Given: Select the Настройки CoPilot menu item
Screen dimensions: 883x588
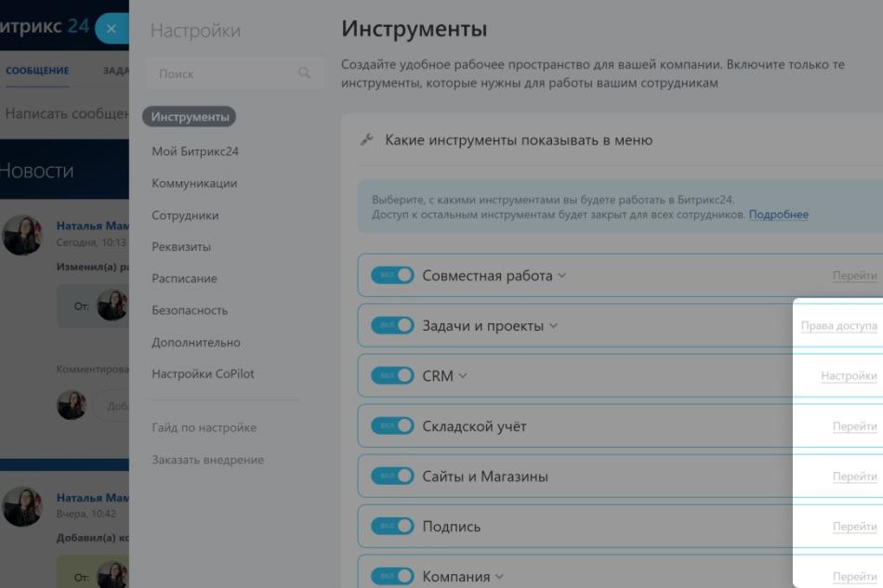Looking at the screenshot, I should [203, 373].
